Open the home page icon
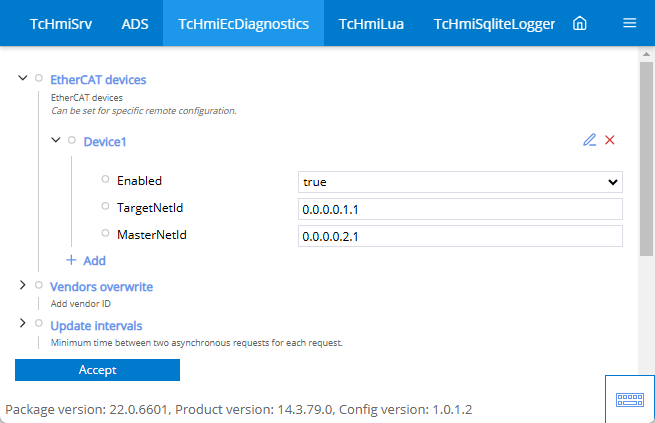 tap(579, 23)
